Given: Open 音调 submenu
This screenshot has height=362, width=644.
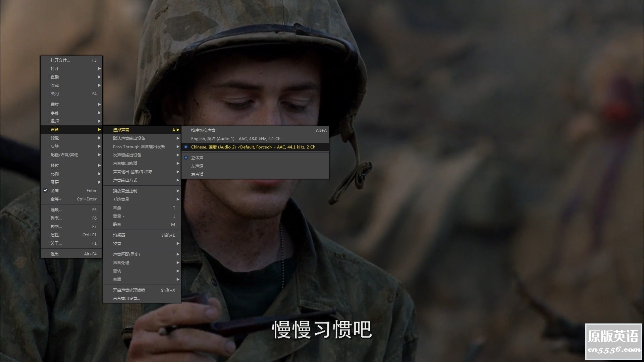Looking at the screenshot, I should (x=142, y=279).
